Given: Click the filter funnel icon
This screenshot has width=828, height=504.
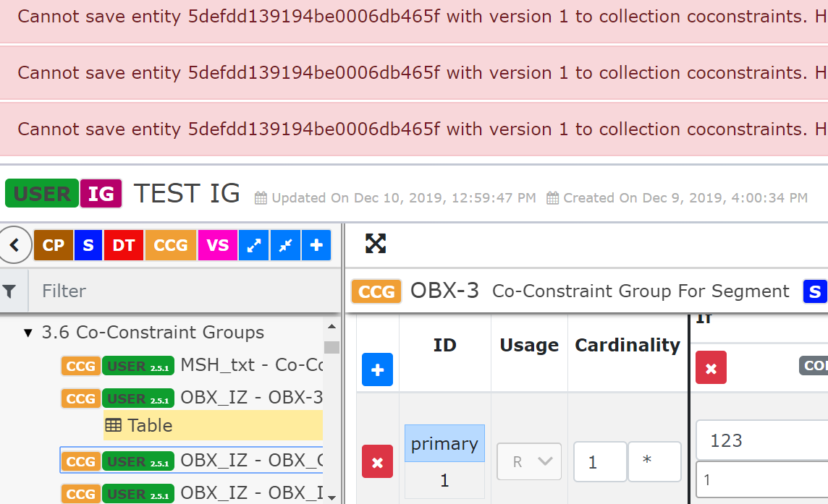Looking at the screenshot, I should 12,291.
